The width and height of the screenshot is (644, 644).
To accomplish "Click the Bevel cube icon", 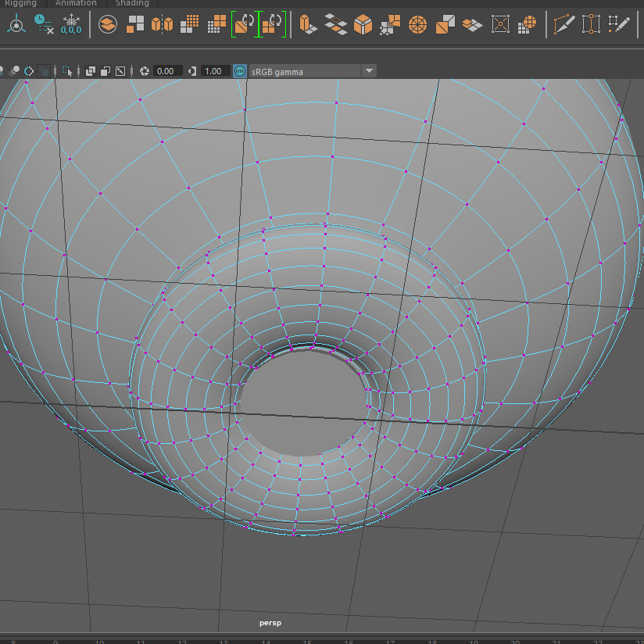I will [x=362, y=24].
